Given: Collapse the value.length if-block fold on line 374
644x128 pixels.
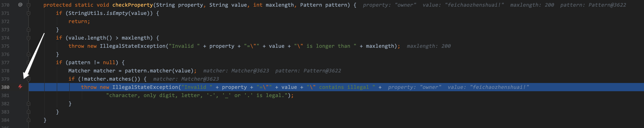Looking at the screenshot, I should 29,38.
